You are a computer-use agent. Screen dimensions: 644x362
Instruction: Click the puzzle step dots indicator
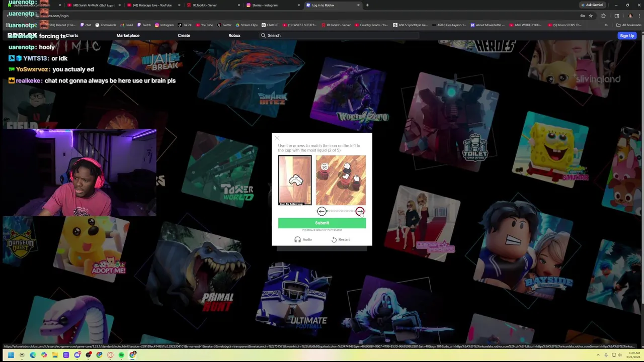(341, 211)
